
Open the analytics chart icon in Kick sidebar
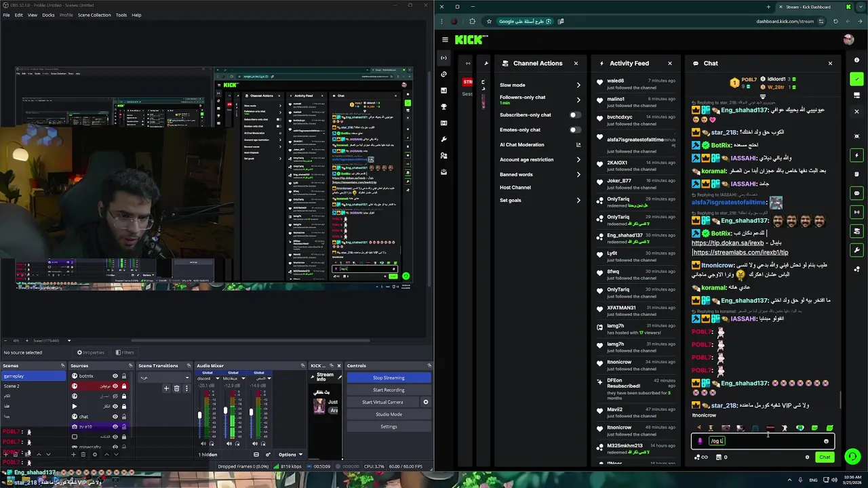pos(443,90)
